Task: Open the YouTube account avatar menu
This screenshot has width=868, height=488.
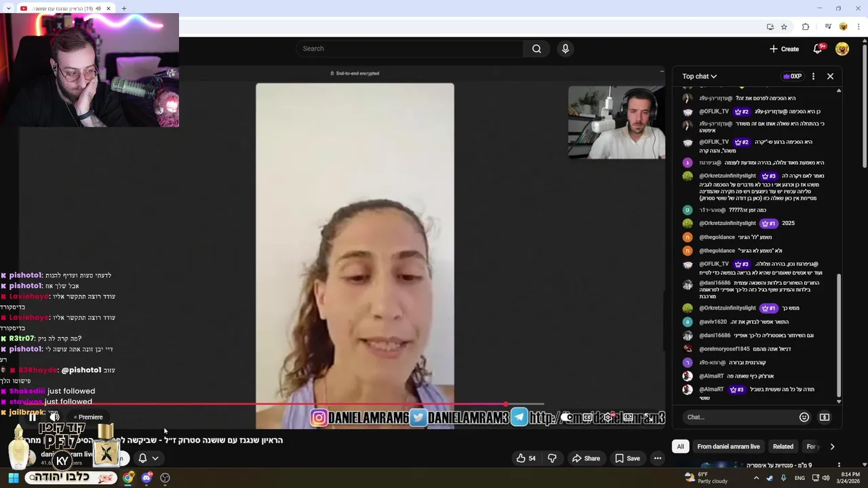Action: (x=842, y=49)
